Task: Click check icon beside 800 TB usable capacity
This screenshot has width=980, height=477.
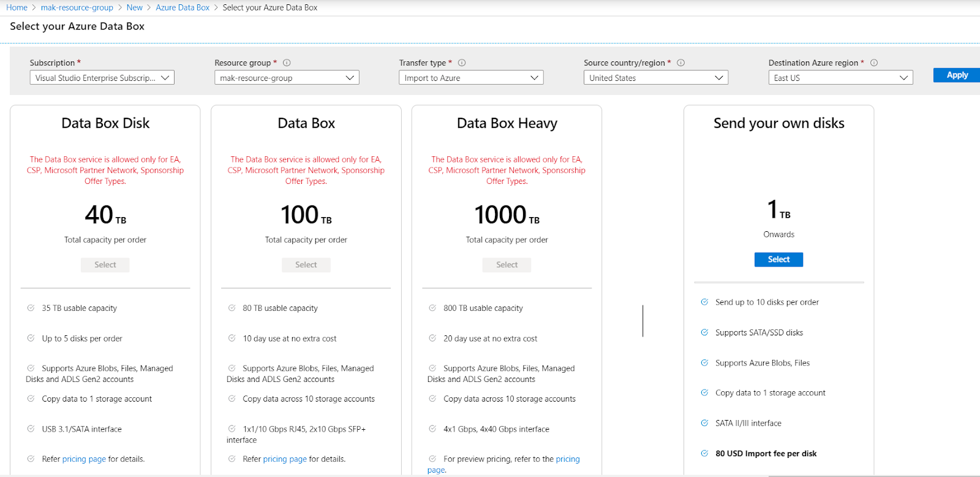Action: click(x=432, y=308)
